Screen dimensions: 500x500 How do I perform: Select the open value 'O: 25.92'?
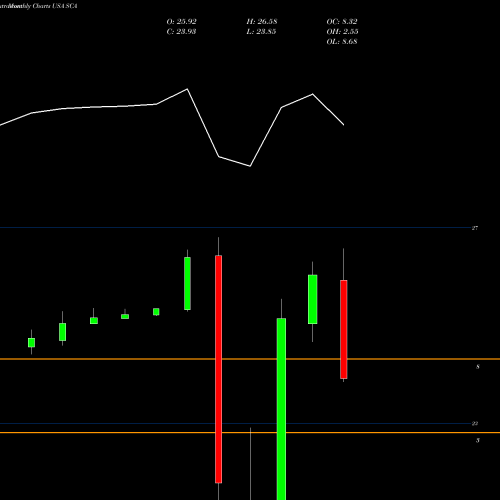pyautogui.click(x=181, y=22)
